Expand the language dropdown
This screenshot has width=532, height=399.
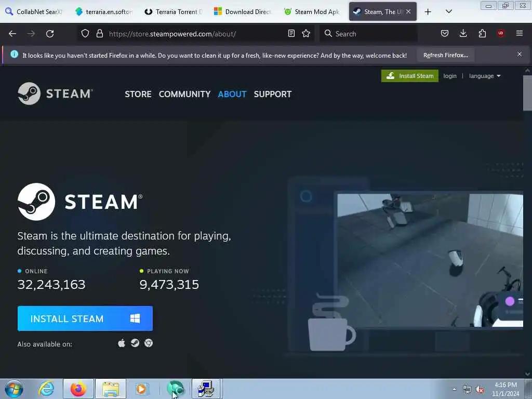coord(485,76)
